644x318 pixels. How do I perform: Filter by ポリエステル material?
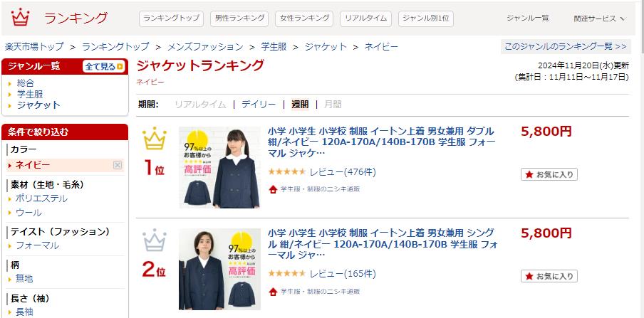tap(41, 198)
